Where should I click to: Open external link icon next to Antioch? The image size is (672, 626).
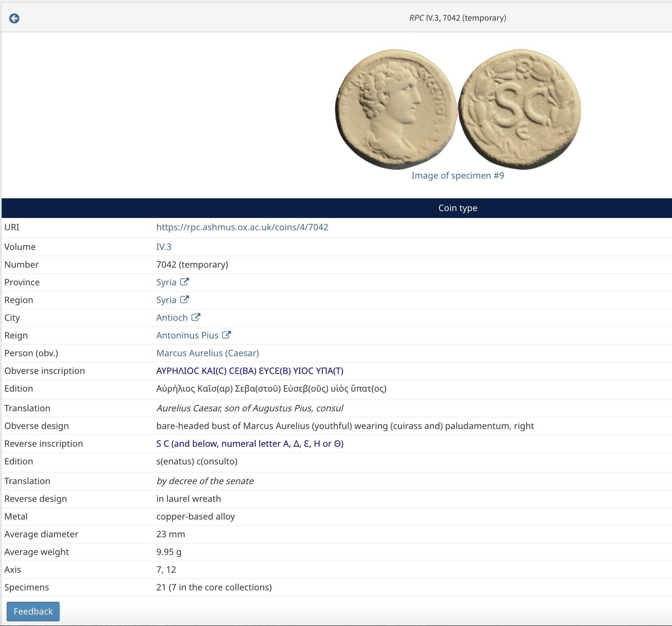[x=196, y=317]
